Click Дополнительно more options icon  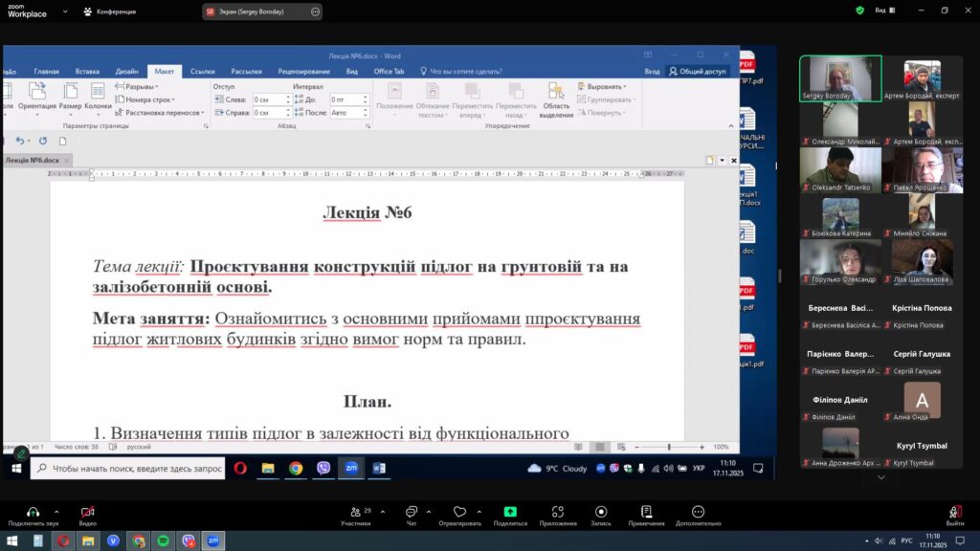tap(698, 512)
